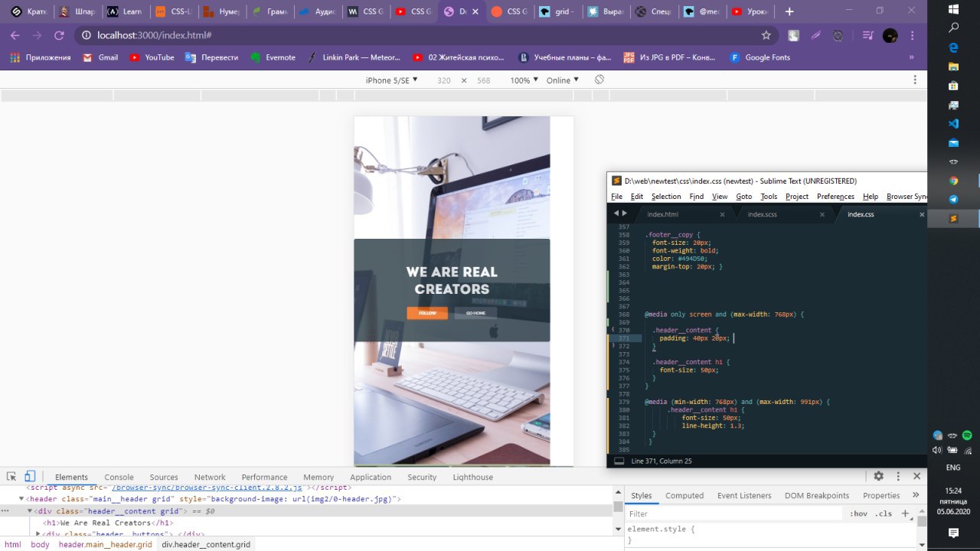
Task: Click the rotate device orientation icon
Action: click(x=599, y=80)
